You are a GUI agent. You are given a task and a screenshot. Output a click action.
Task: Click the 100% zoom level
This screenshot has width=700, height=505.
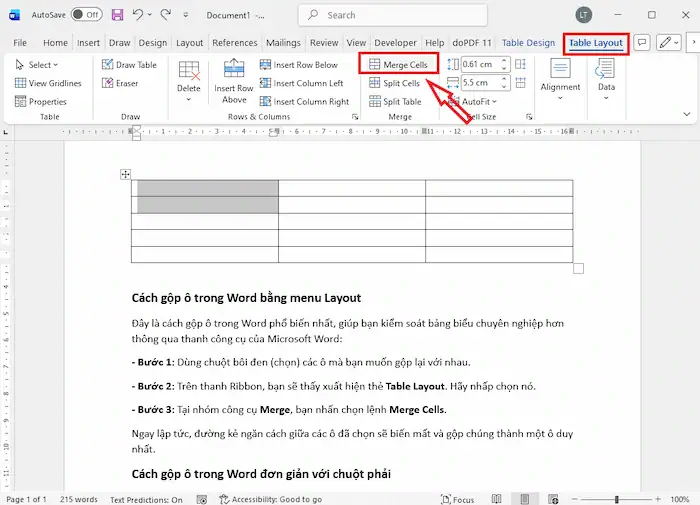click(x=679, y=499)
